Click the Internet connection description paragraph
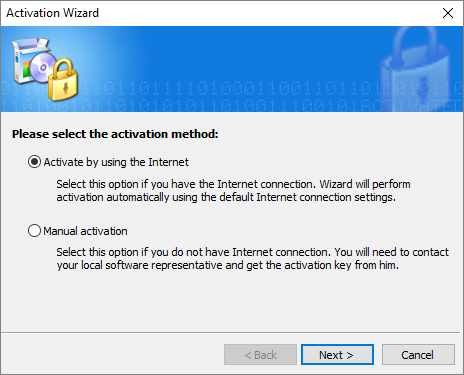This screenshot has width=464, height=375. 233,191
